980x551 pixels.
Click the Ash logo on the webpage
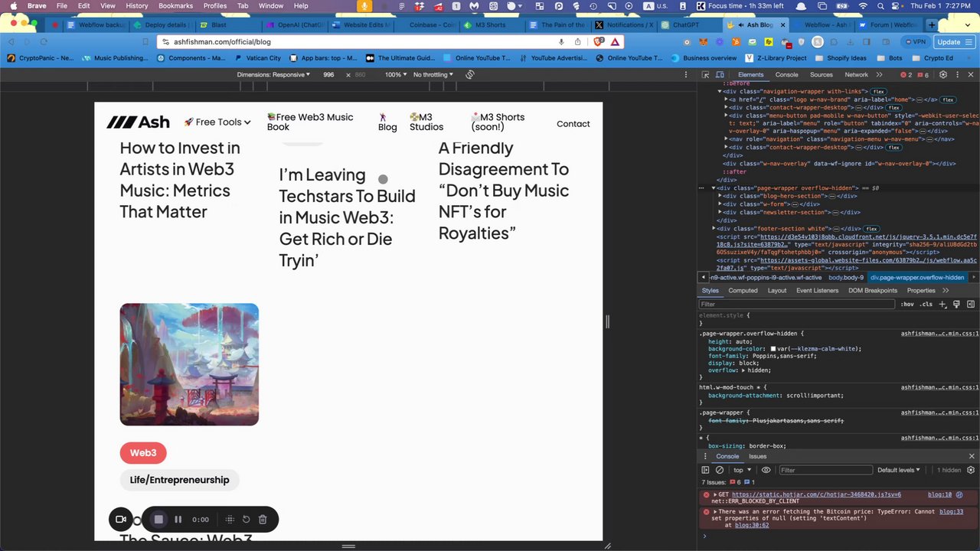pos(139,122)
